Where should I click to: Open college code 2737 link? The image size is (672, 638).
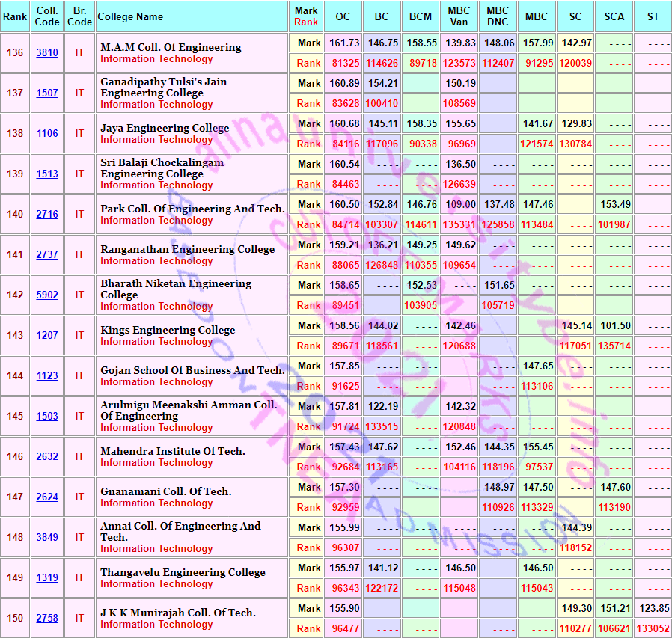pyautogui.click(x=47, y=254)
